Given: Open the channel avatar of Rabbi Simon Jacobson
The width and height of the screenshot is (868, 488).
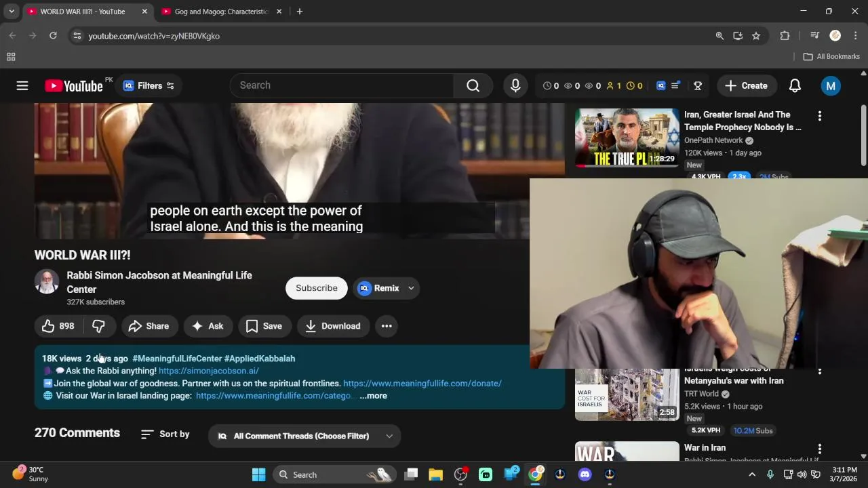Looking at the screenshot, I should [x=47, y=281].
